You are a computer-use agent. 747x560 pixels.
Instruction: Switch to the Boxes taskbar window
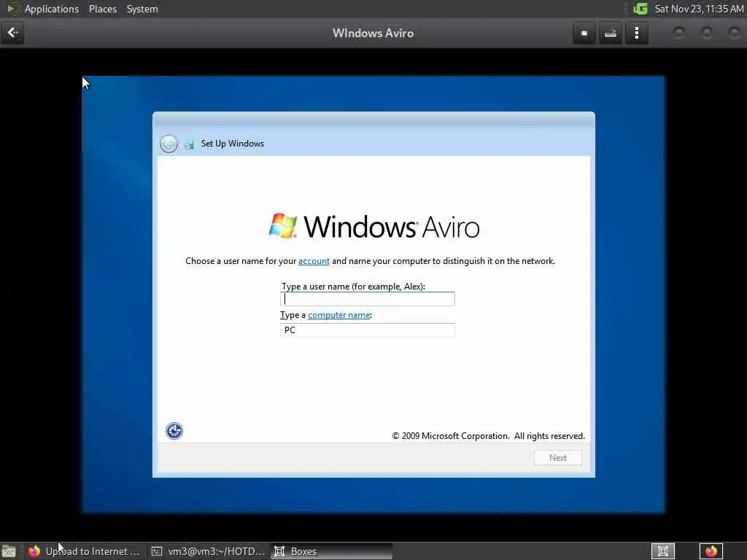[x=332, y=551]
